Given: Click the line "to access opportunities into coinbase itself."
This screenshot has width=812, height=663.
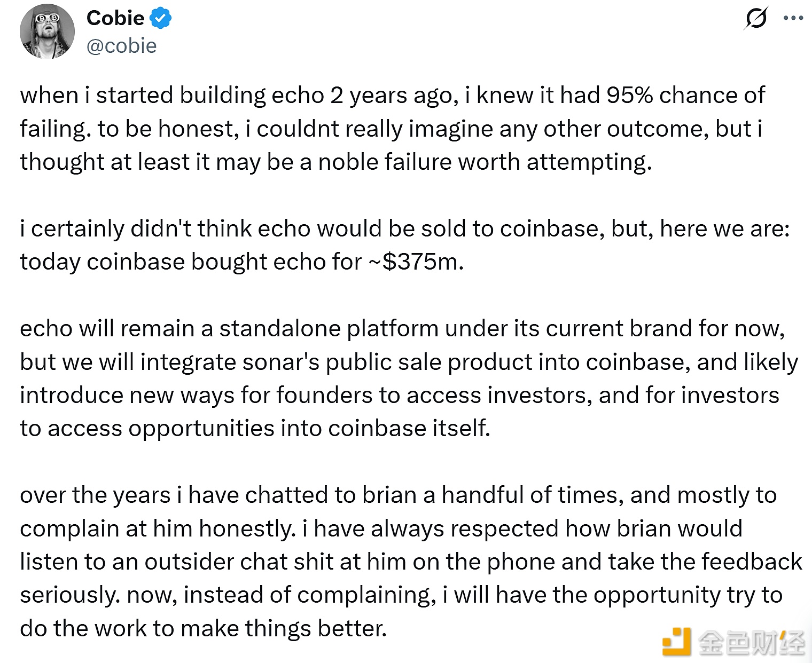Looking at the screenshot, I should click(x=255, y=428).
